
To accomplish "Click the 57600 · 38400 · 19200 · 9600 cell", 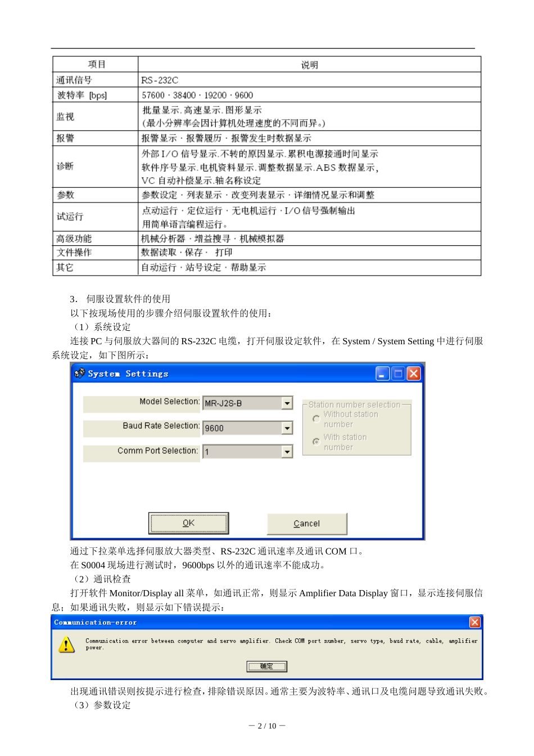I will pos(309,95).
